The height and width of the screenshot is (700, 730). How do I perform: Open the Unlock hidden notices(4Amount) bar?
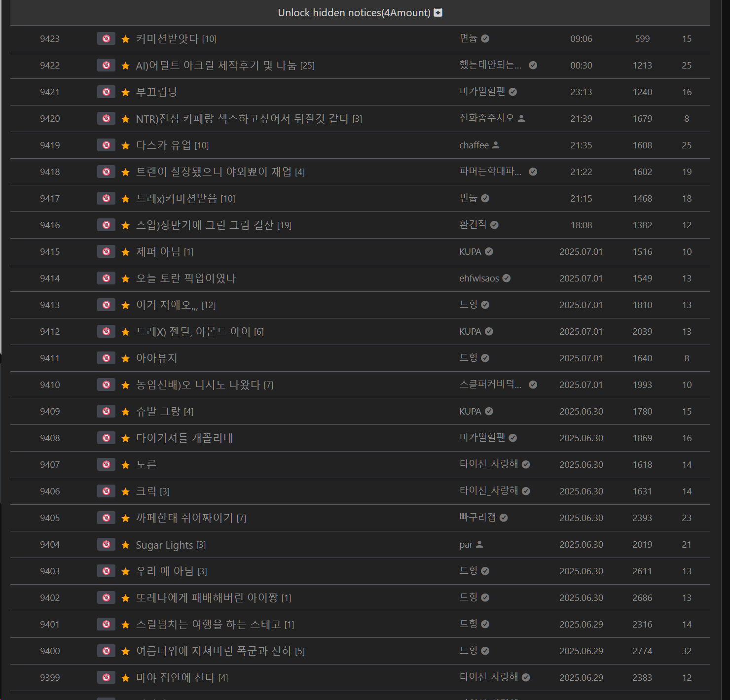(360, 13)
